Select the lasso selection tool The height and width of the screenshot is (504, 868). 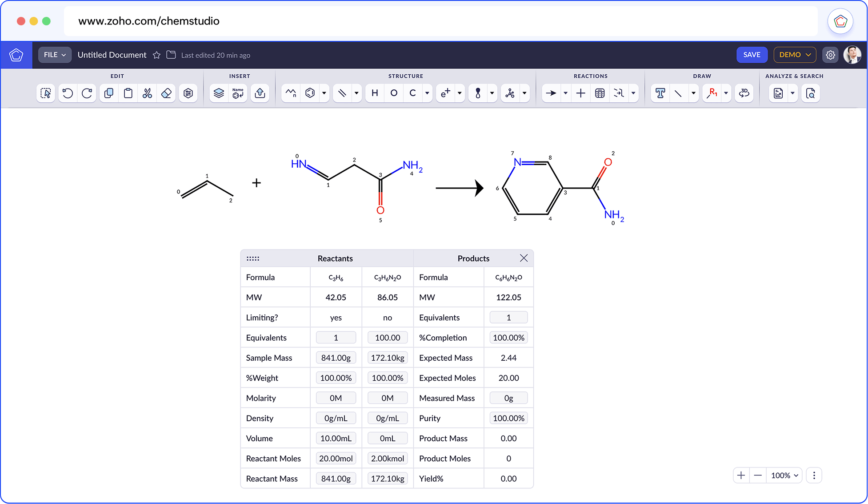[x=45, y=93]
